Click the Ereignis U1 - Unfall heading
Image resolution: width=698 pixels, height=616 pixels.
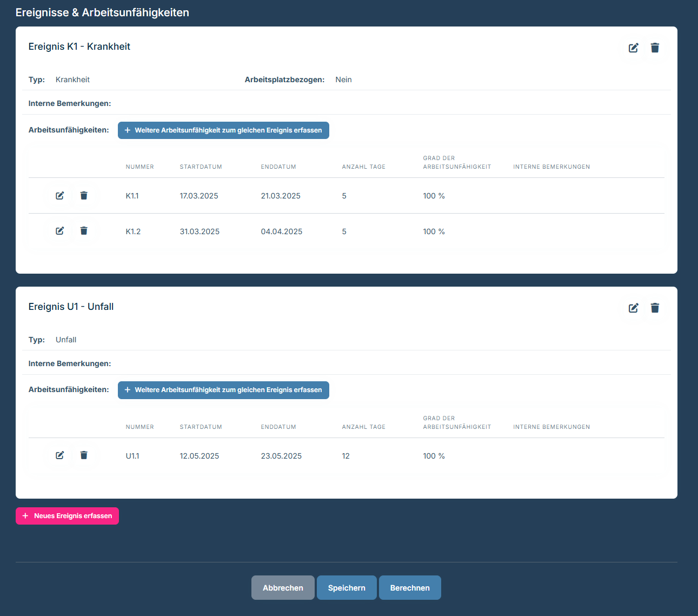tap(71, 307)
